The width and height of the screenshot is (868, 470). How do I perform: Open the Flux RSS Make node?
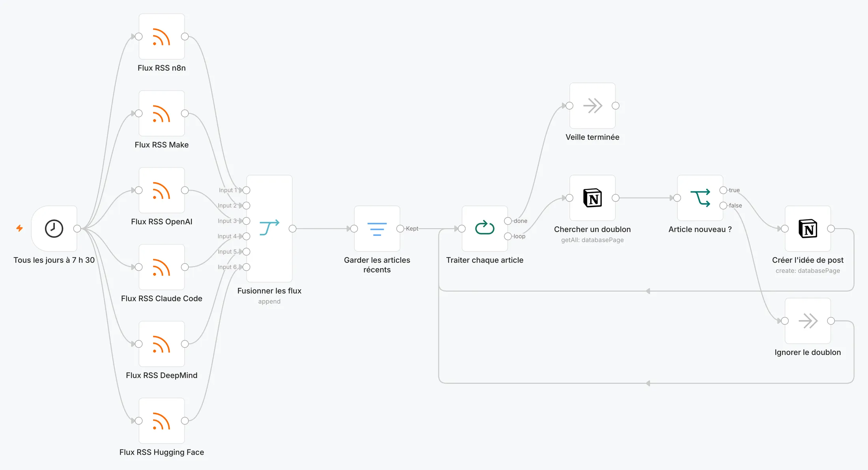pyautogui.click(x=162, y=114)
